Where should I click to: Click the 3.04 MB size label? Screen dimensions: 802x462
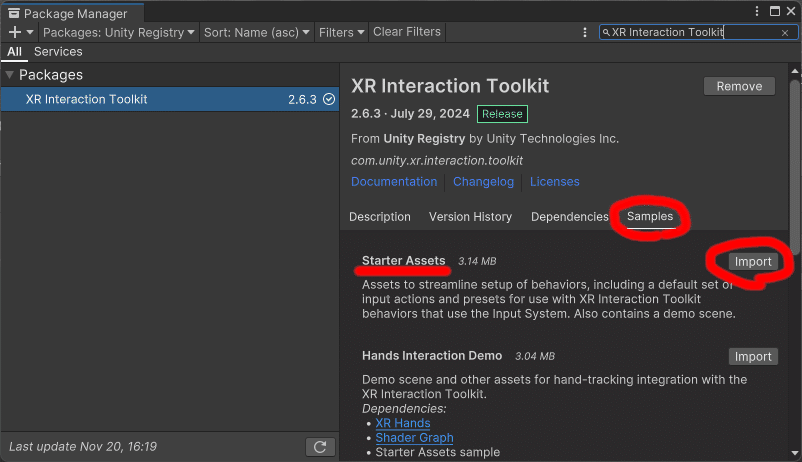coord(534,356)
